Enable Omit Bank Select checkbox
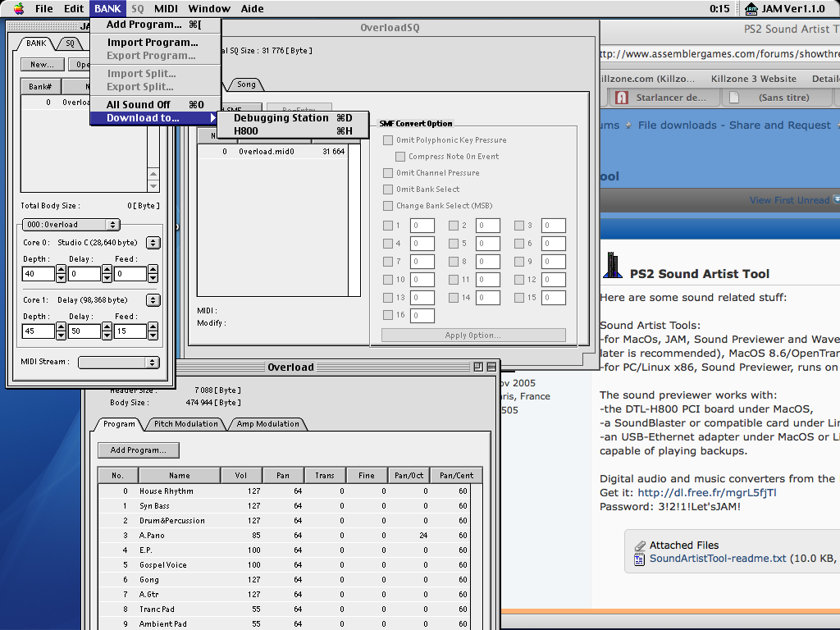Viewport: 840px width, 630px height. (x=388, y=189)
